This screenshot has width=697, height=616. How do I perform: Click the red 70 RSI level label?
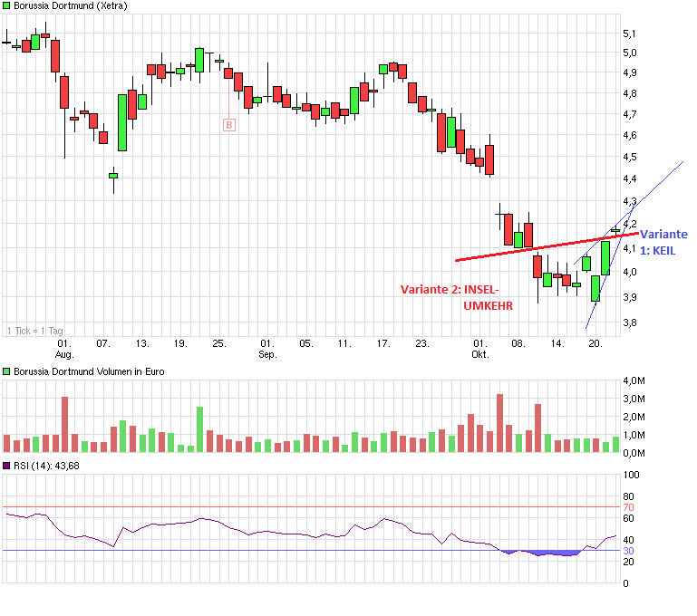(628, 507)
